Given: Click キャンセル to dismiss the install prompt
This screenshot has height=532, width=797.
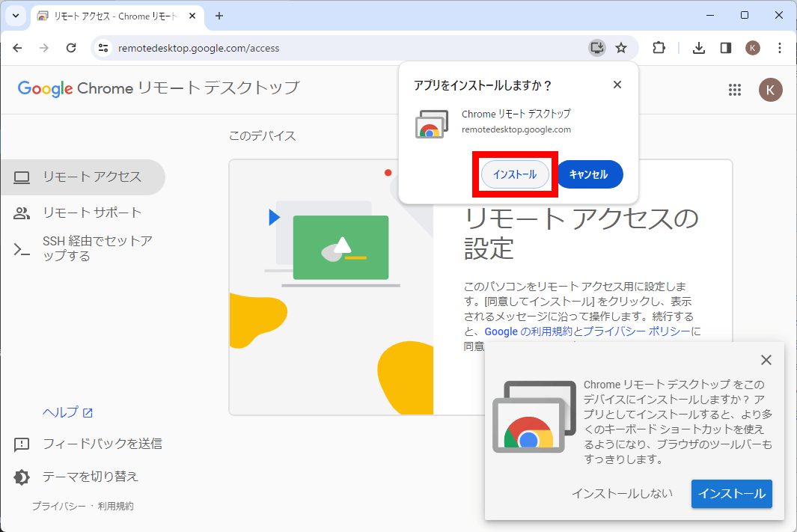Looking at the screenshot, I should 591,174.
